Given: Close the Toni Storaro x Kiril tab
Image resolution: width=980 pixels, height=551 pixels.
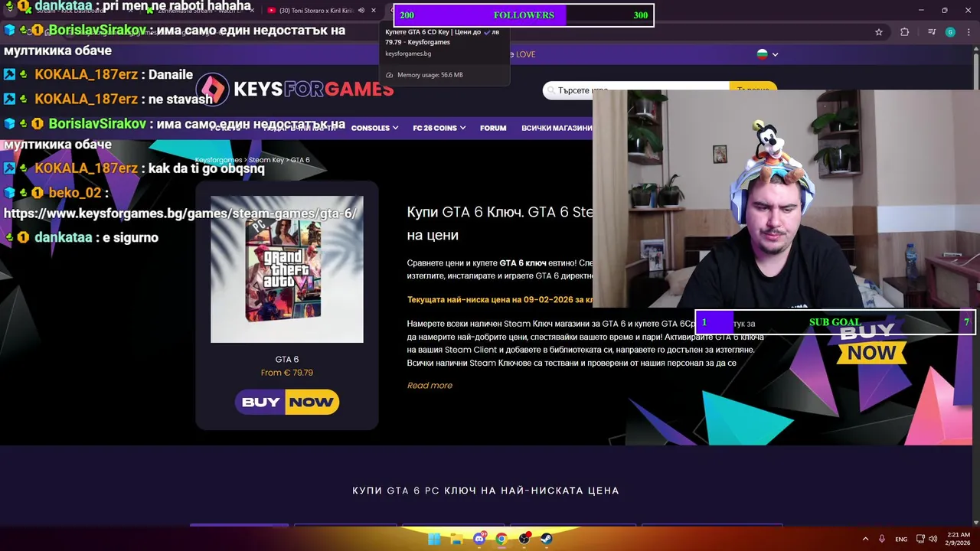Looking at the screenshot, I should [374, 11].
